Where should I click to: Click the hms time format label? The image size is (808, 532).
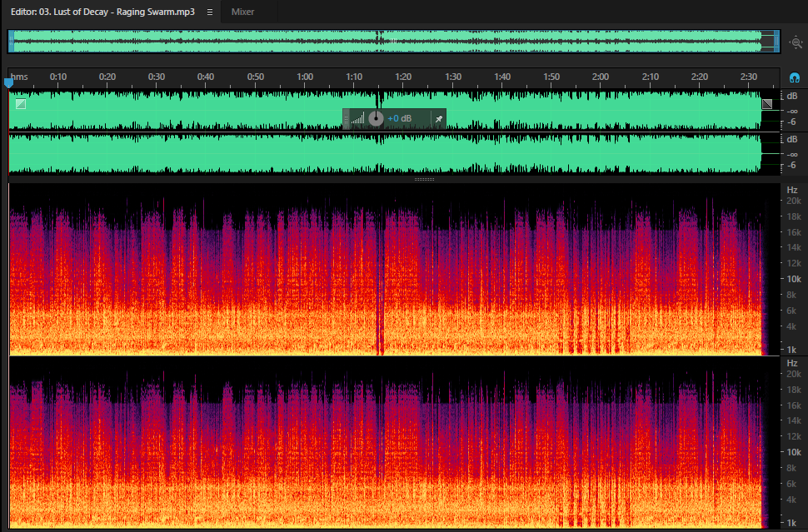[19, 77]
